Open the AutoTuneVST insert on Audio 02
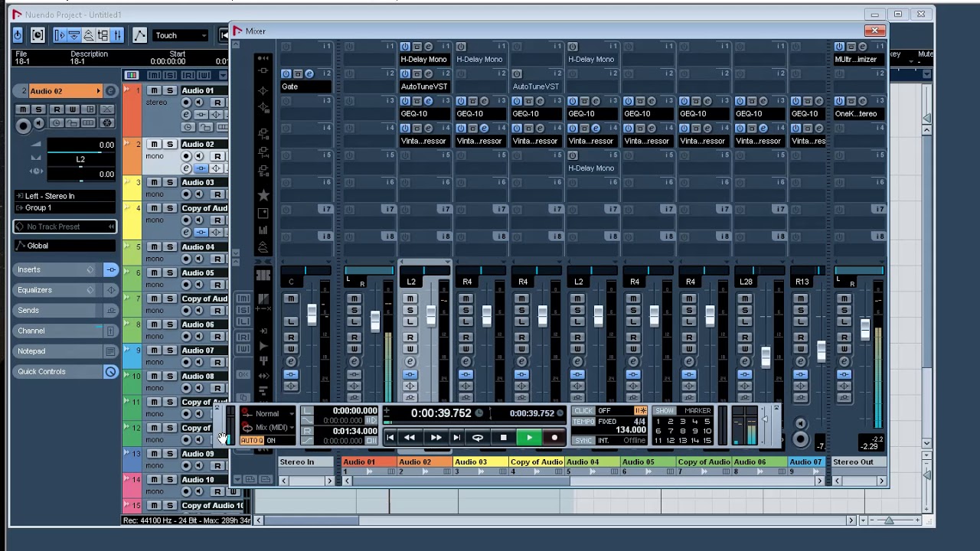Screen dimensions: 980x551 click(x=424, y=86)
